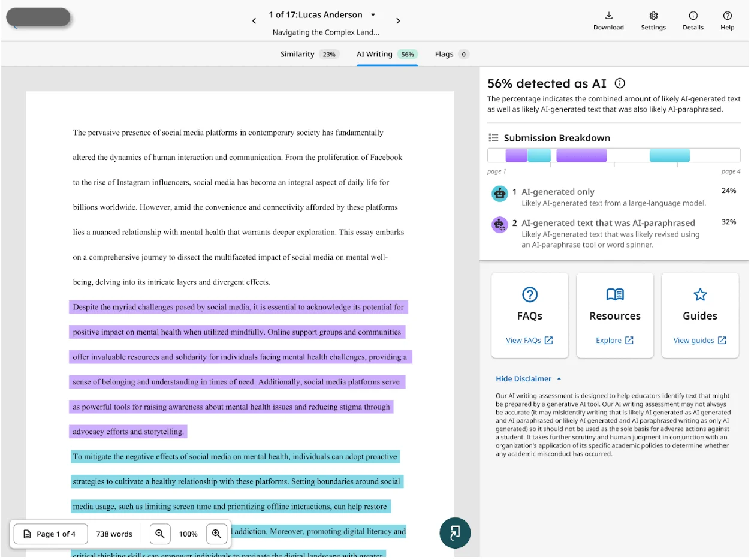The image size is (754, 560).
Task: Open the Details info icon
Action: coord(693,16)
